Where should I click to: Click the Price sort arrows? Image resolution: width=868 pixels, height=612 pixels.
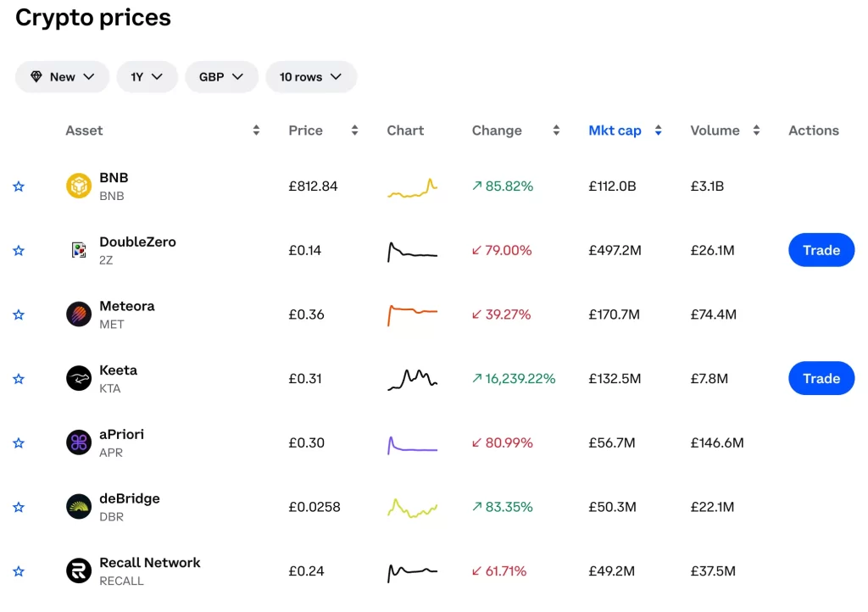click(x=355, y=131)
